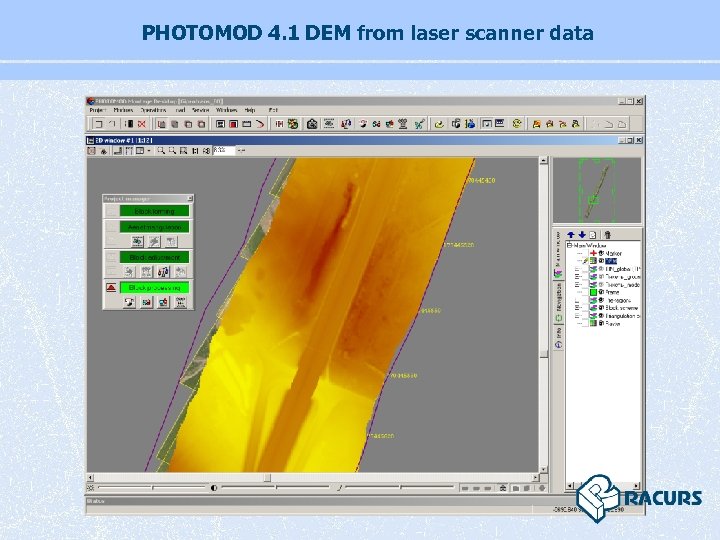Click third icon under Block adjustment
The image size is (720, 540).
[163, 272]
